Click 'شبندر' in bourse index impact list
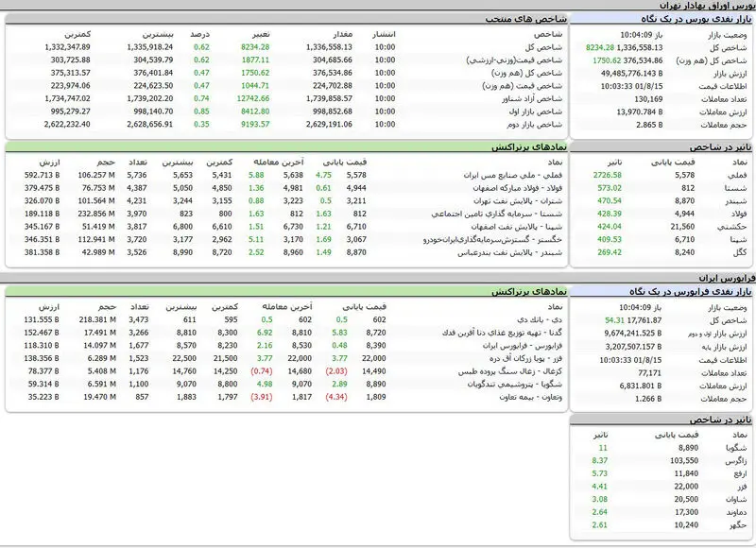This screenshot has height=549, width=756. 737,201
